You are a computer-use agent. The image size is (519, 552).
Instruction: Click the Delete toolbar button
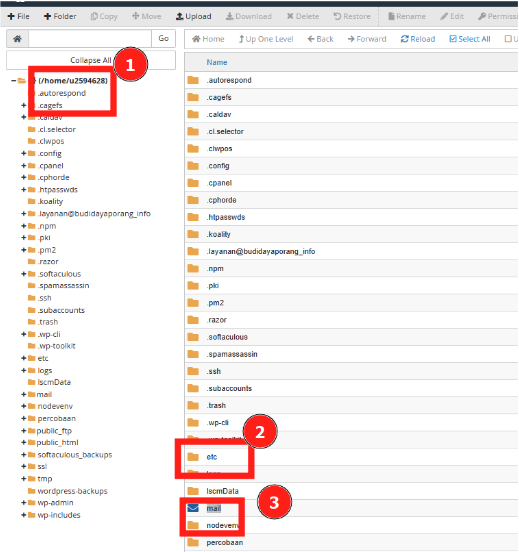[303, 17]
